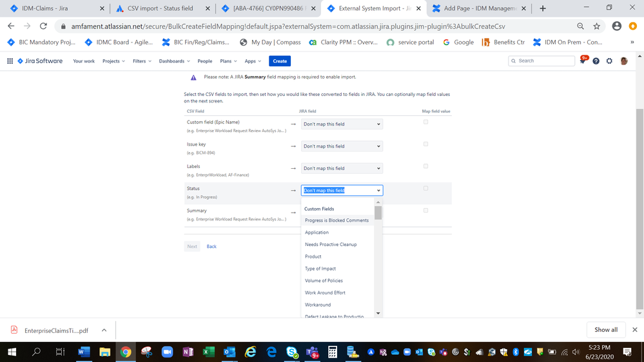Open JIRA field dropdown for Epic Name
The height and width of the screenshot is (362, 644).
pyautogui.click(x=342, y=124)
